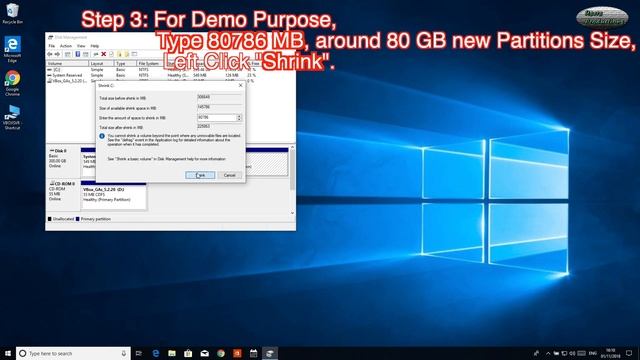Open the View menu in Disk Management
The image size is (640, 360).
click(81, 46)
